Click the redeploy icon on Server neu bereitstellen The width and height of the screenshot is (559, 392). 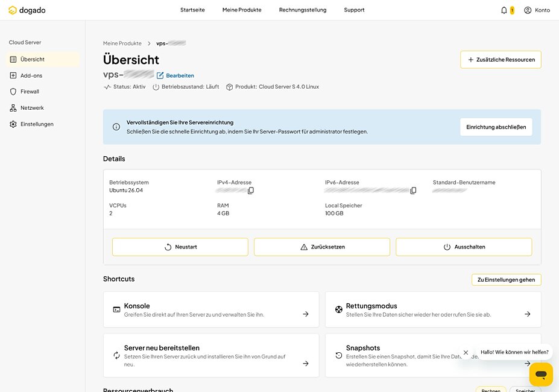tap(116, 355)
